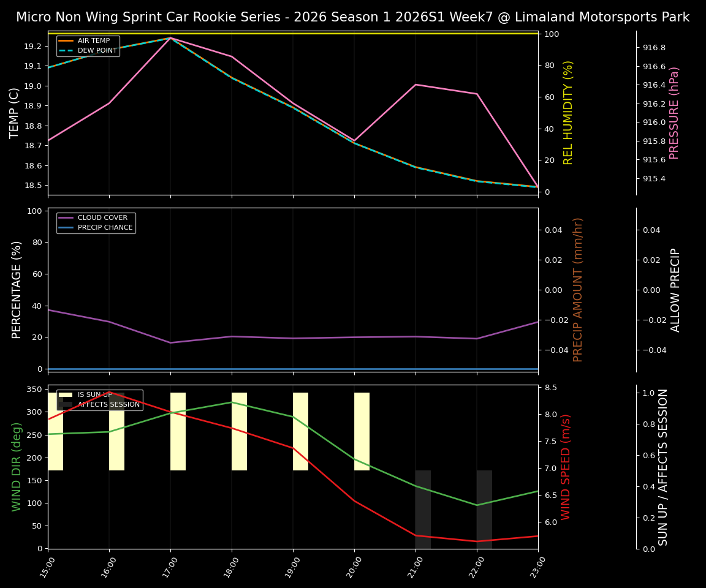This screenshot has height=588, width=706.
Task: Click the red WIND SPEED line minimum at 22:00
Action: click(x=477, y=541)
